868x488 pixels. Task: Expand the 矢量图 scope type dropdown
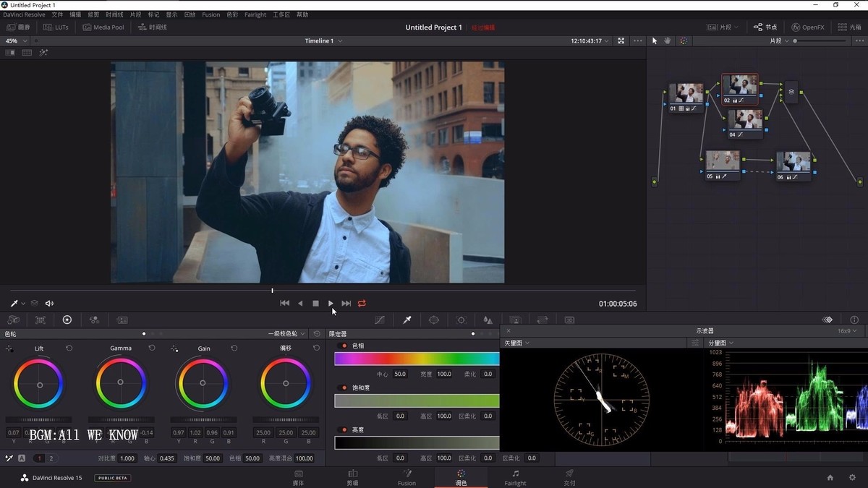(x=516, y=343)
